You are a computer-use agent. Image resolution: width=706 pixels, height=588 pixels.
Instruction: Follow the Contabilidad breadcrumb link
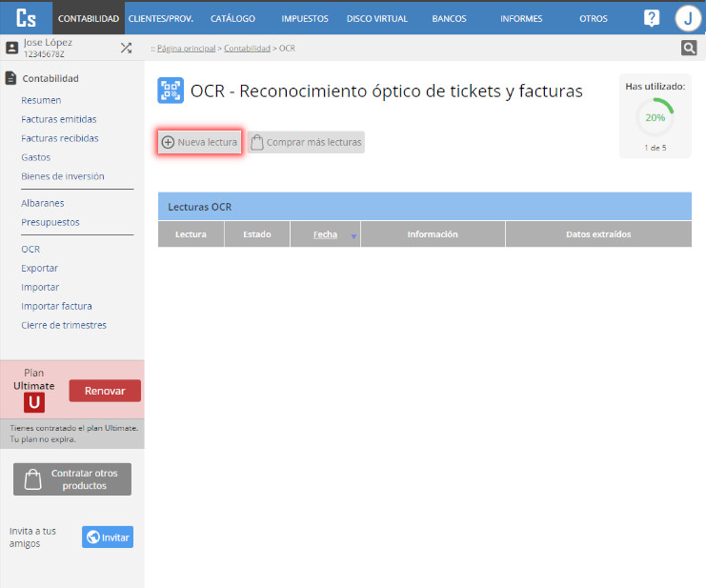click(x=247, y=49)
